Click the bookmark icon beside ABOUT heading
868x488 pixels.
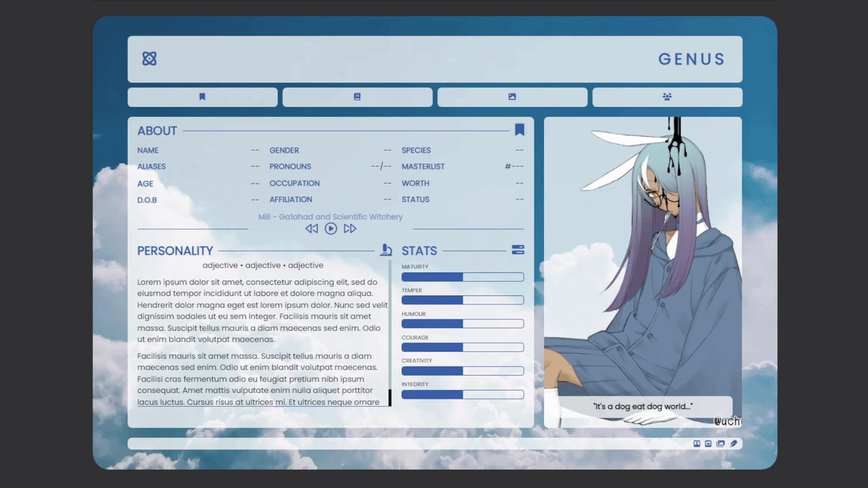pyautogui.click(x=519, y=130)
